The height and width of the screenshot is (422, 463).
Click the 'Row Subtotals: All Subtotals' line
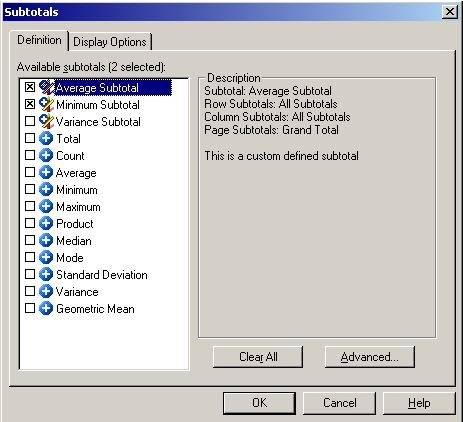click(x=271, y=104)
